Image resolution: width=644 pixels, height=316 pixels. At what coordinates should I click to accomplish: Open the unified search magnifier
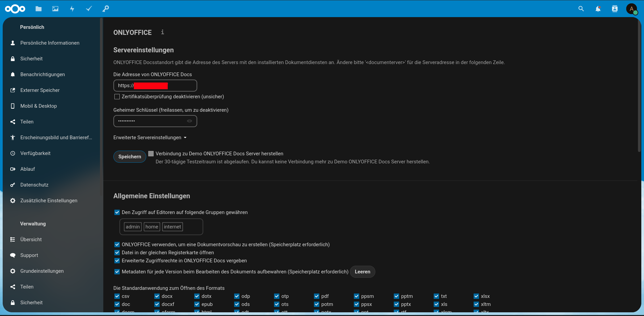click(x=581, y=9)
